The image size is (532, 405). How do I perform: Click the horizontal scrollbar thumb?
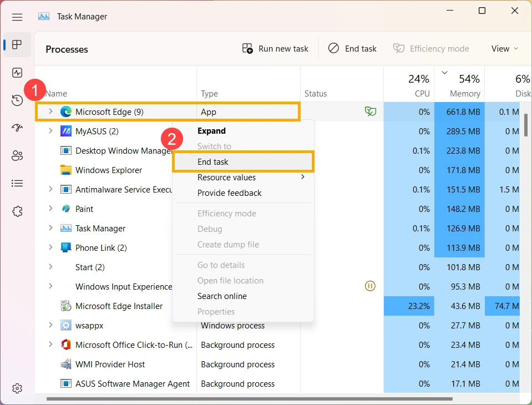point(250,398)
